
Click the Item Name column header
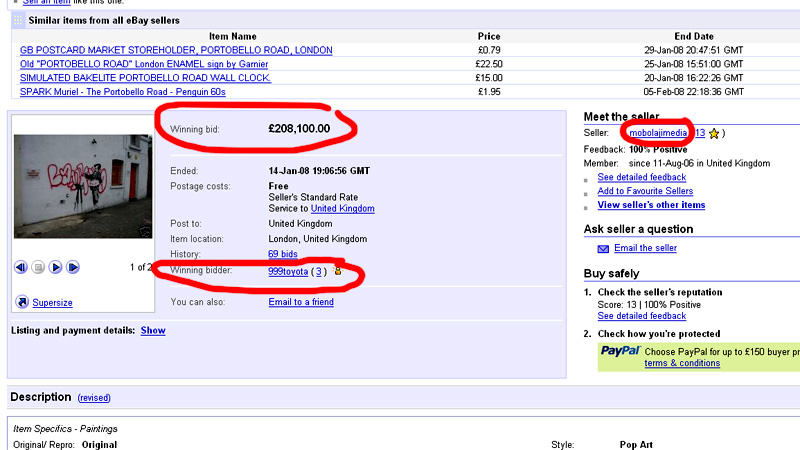(x=233, y=36)
